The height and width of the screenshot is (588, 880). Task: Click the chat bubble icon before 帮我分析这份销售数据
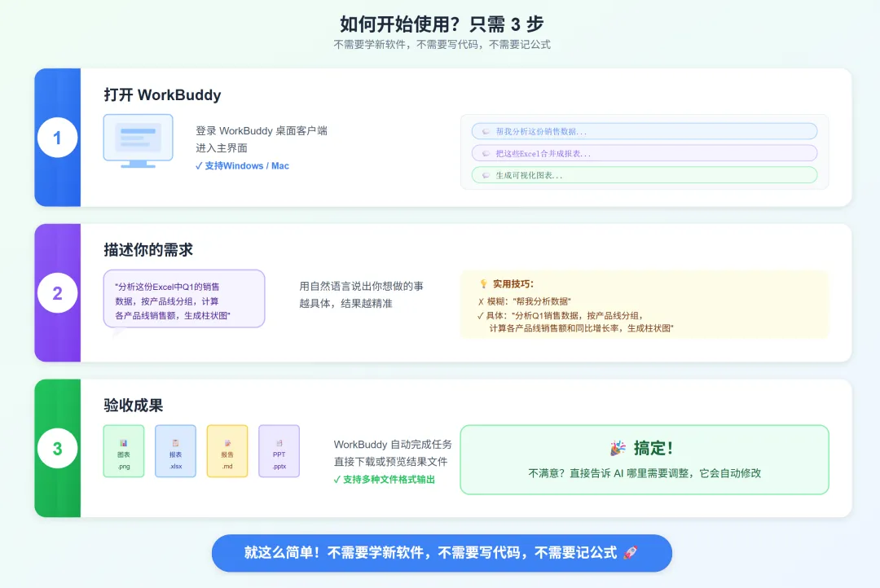click(x=486, y=131)
